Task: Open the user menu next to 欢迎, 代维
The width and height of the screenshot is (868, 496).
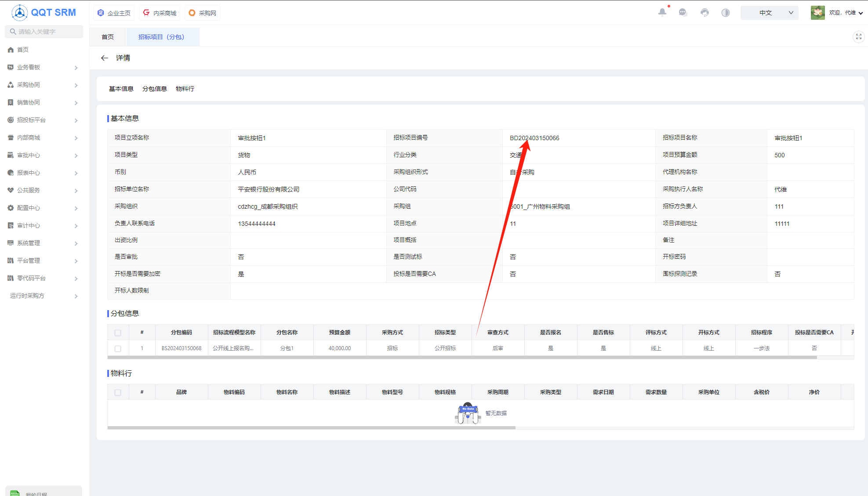Action: 846,13
